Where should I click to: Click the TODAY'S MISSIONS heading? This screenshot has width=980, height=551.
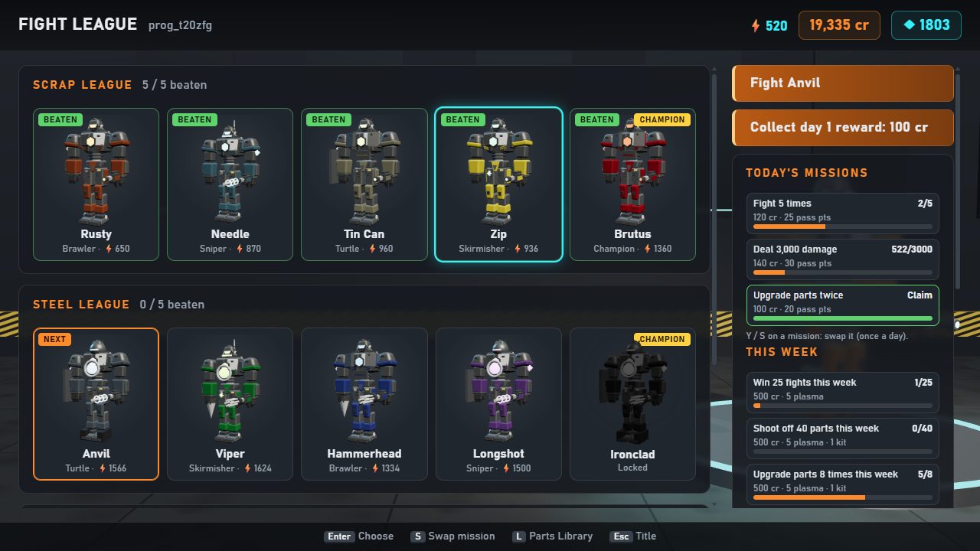click(807, 173)
